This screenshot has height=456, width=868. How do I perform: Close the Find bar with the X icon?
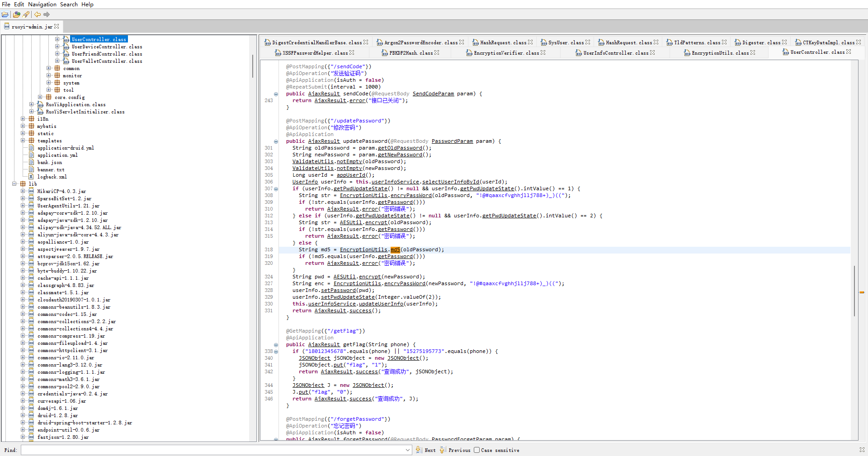[862, 450]
